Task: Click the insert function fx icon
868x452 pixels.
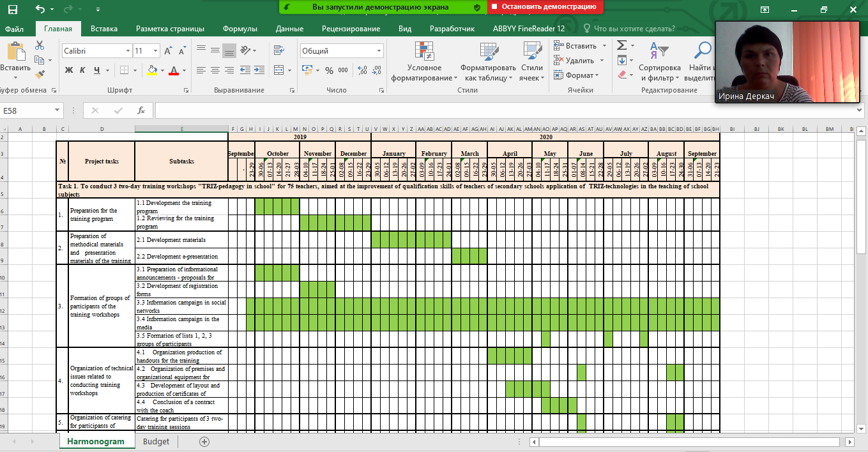Action: click(x=141, y=110)
